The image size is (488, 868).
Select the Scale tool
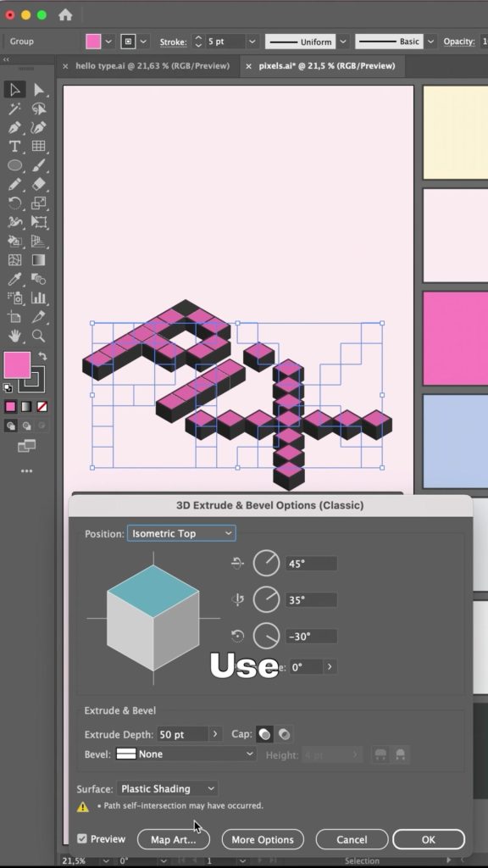click(39, 203)
